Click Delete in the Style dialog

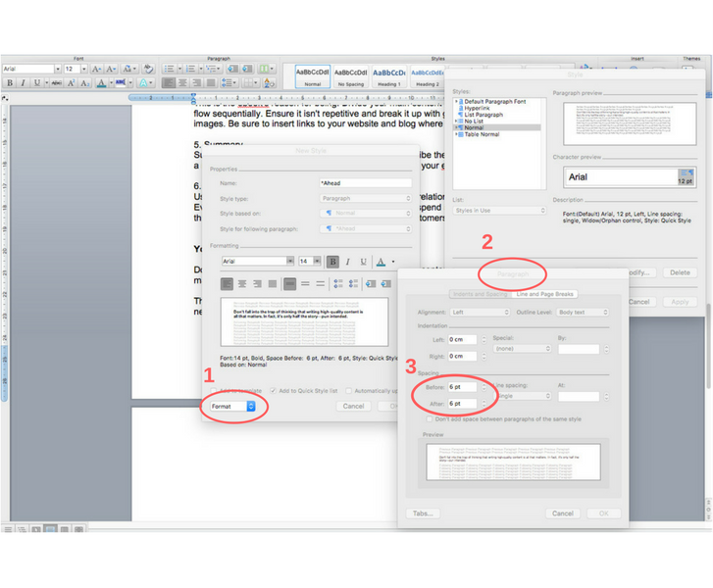680,272
